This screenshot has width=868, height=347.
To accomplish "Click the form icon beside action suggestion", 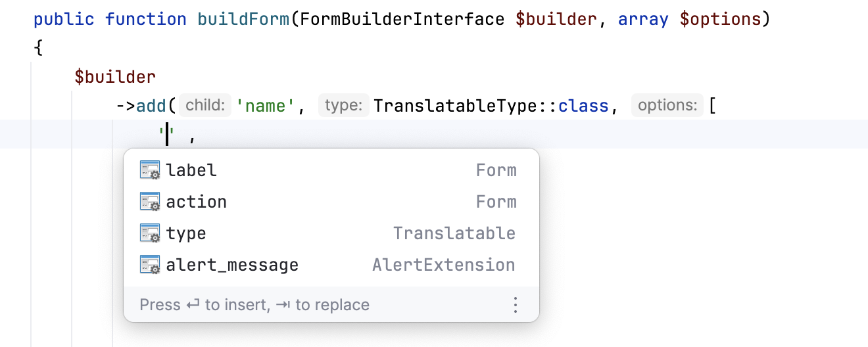I will (150, 202).
